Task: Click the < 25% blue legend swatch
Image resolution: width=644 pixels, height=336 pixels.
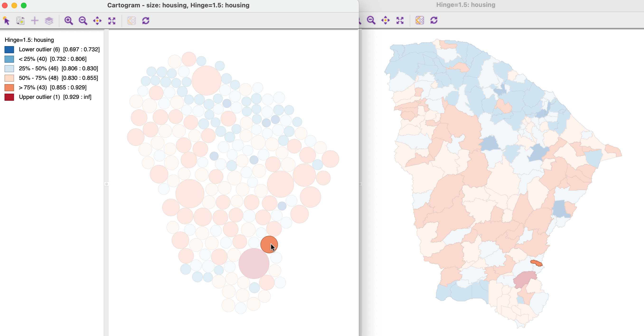Action: pyautogui.click(x=9, y=59)
